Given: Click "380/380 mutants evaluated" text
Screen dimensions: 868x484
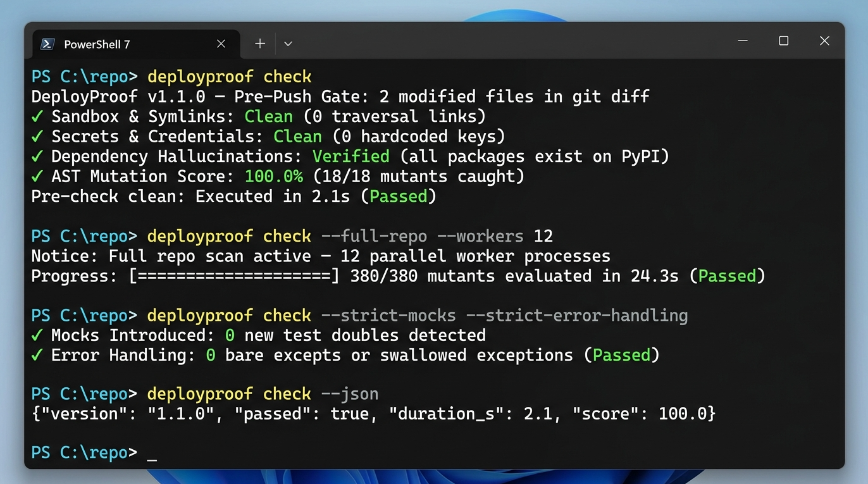Looking at the screenshot, I should click(x=472, y=276).
